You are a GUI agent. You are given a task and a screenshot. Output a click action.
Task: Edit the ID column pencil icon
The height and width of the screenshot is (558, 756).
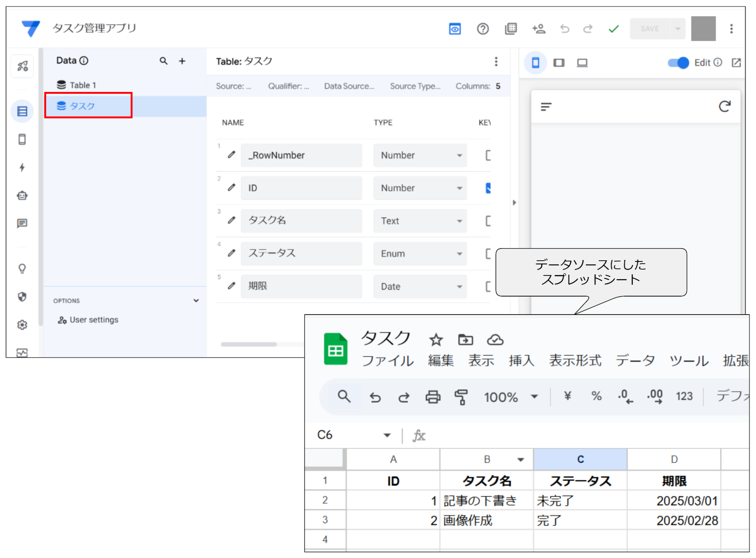tap(231, 188)
